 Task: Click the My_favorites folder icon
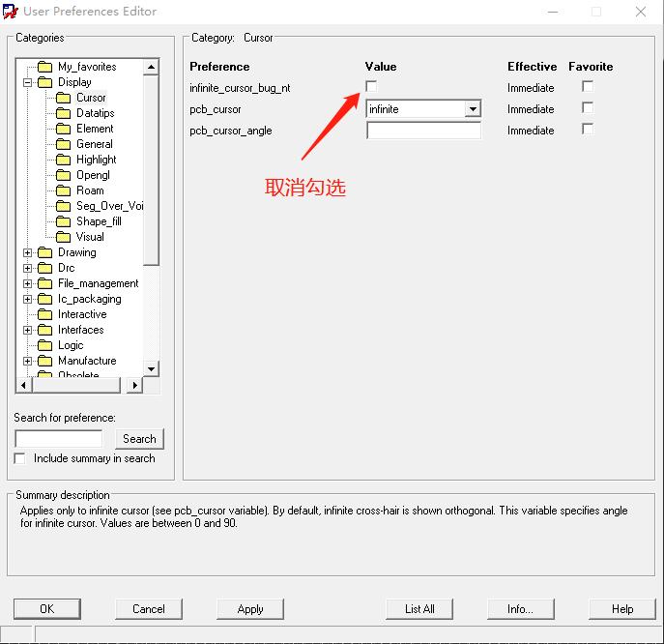(x=44, y=67)
